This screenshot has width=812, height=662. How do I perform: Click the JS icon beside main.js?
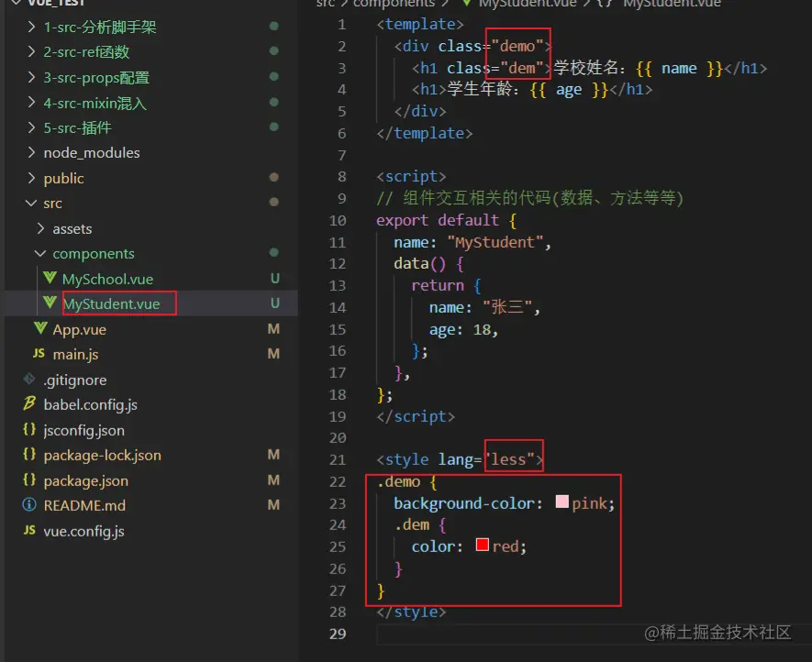39,353
